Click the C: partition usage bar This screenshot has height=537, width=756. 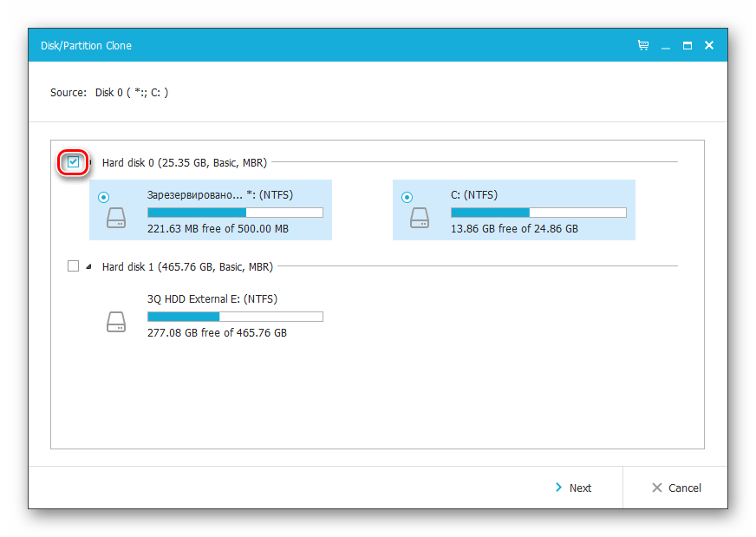pos(538,213)
